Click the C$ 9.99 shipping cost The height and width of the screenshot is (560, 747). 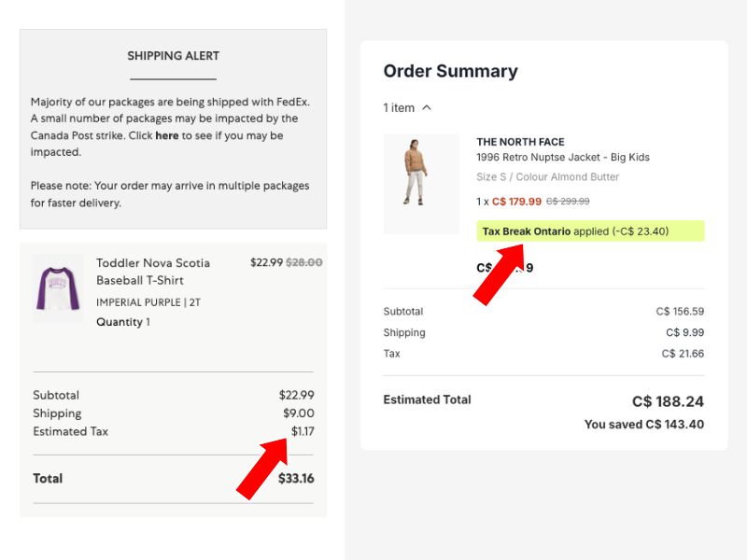tap(684, 332)
